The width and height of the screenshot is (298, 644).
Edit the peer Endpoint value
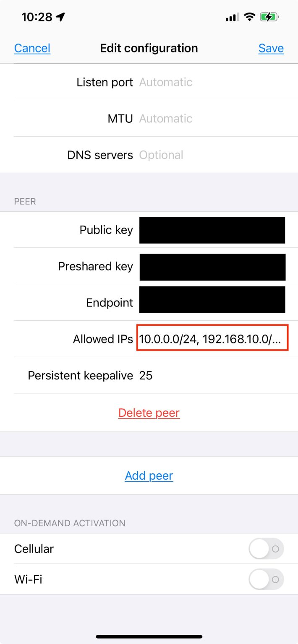click(212, 302)
